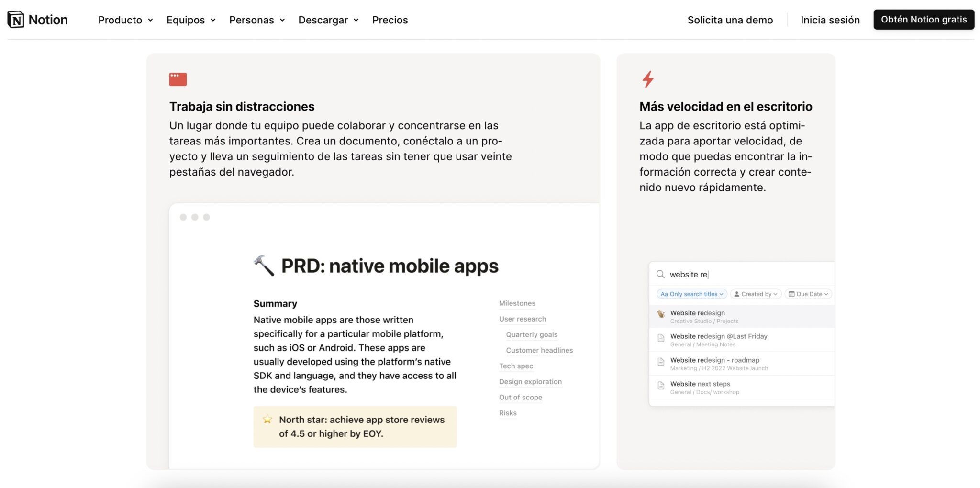Toggle the Due Date filter pill
The width and height of the screenshot is (980, 488).
point(808,294)
